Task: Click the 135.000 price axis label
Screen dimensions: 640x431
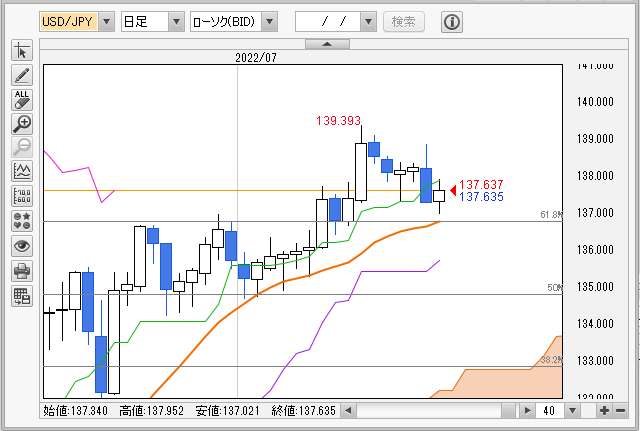Action: click(595, 287)
